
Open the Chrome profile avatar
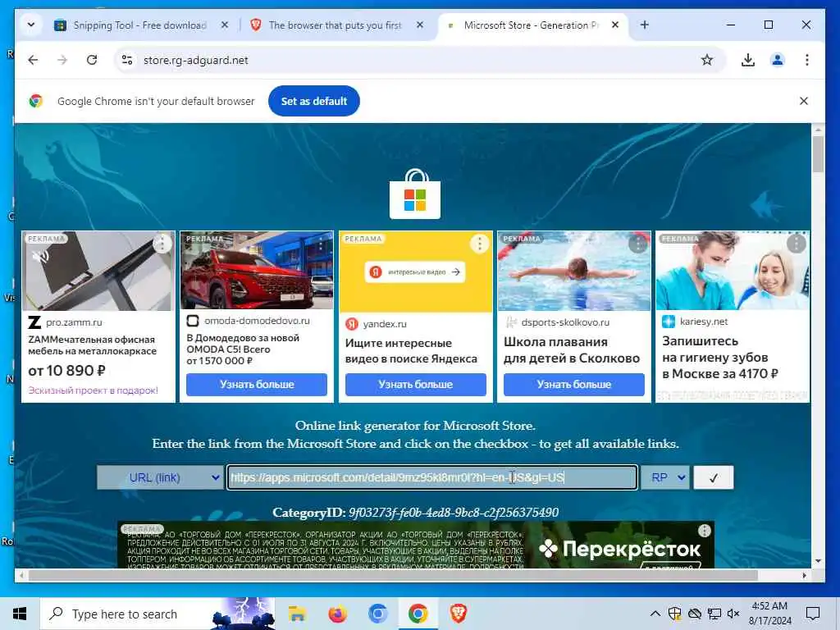778,60
